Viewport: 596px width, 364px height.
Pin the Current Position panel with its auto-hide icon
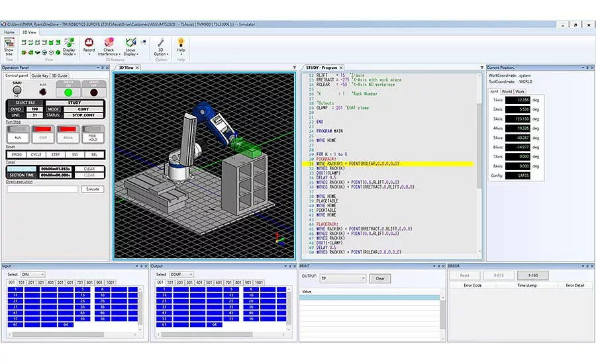pyautogui.click(x=587, y=68)
